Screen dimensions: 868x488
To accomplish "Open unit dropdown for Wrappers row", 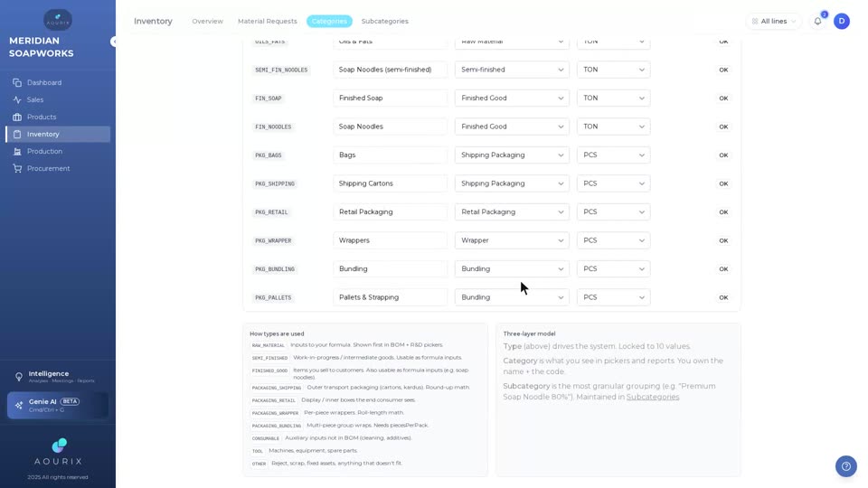I will click(613, 240).
